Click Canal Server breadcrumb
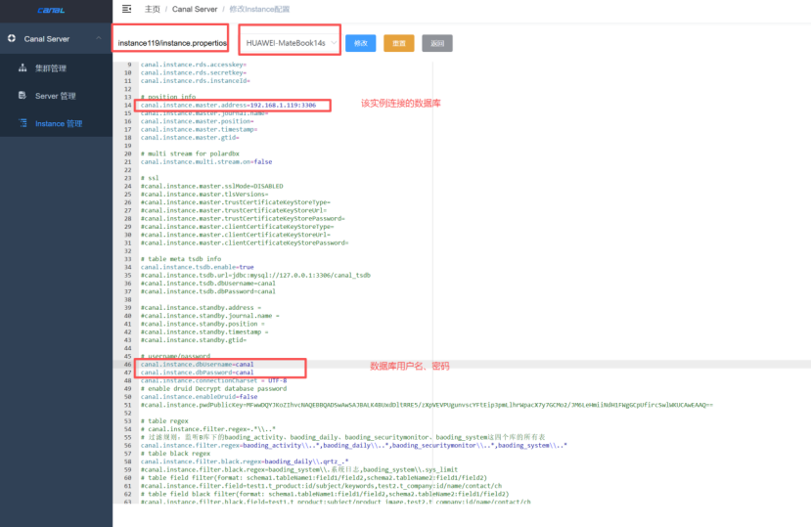Image resolution: width=812 pixels, height=527 pixels. 195,10
